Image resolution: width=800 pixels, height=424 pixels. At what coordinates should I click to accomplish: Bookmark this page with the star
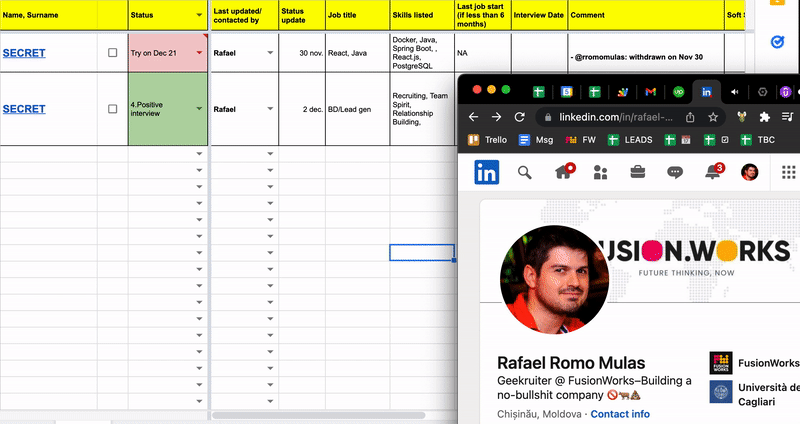pos(713,117)
